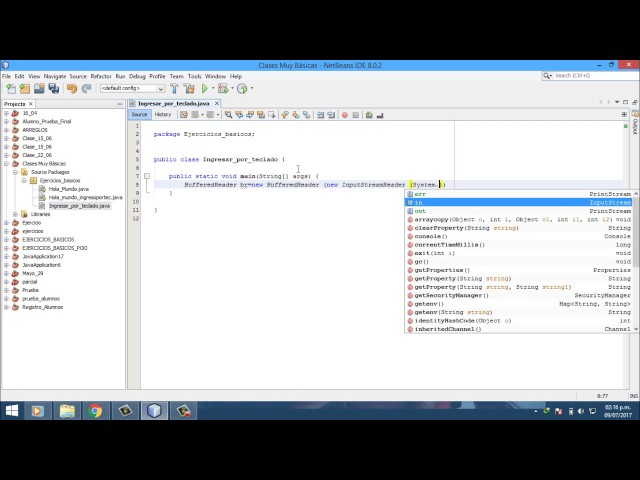Open the File menu
Image resolution: width=640 pixels, height=480 pixels.
(x=7, y=76)
